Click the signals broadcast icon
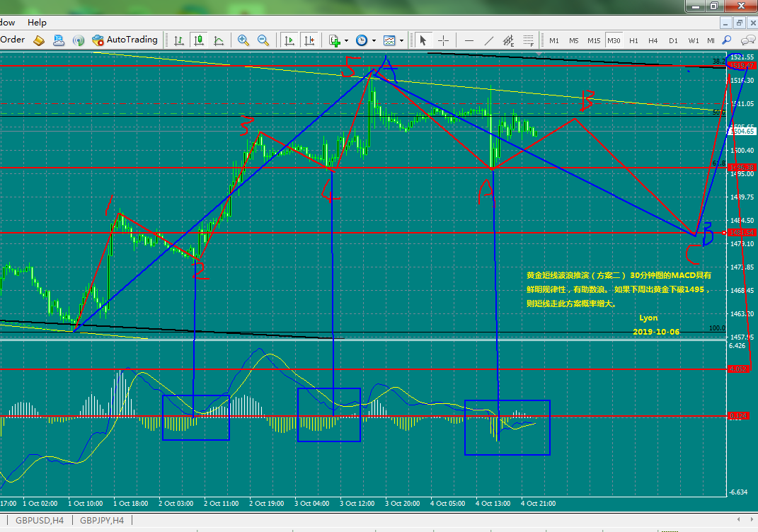The width and height of the screenshot is (758, 532). pos(79,40)
